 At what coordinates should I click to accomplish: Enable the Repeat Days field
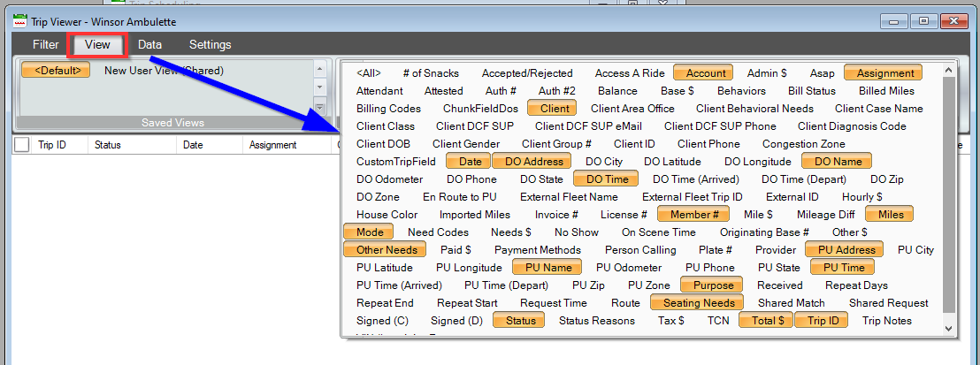pos(856,285)
